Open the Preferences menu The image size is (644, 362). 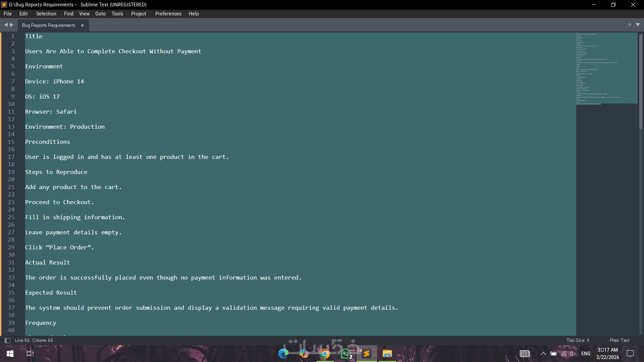168,14
